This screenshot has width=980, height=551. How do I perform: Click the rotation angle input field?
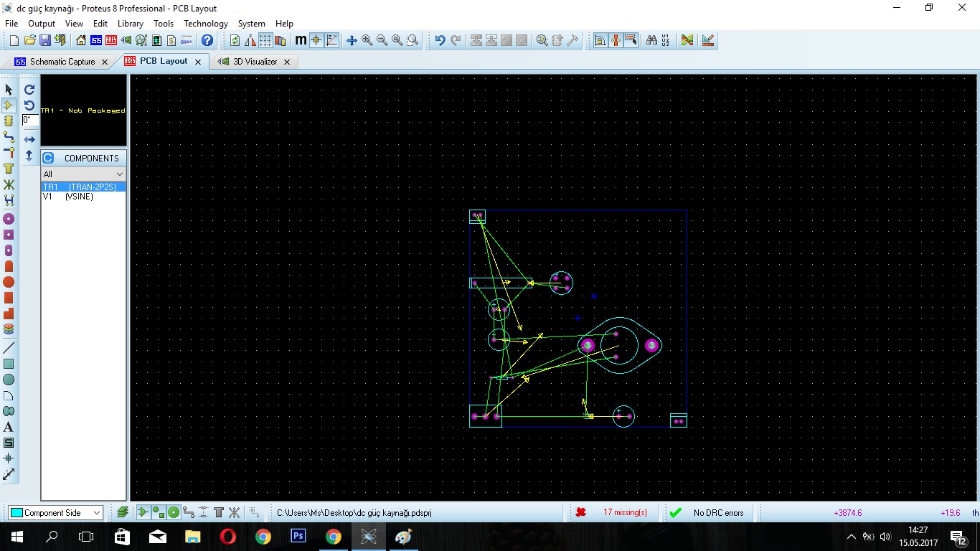click(x=30, y=121)
